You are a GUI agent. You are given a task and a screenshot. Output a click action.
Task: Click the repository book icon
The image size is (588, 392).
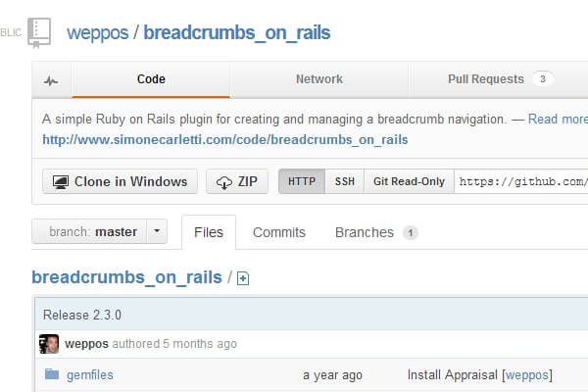39,32
